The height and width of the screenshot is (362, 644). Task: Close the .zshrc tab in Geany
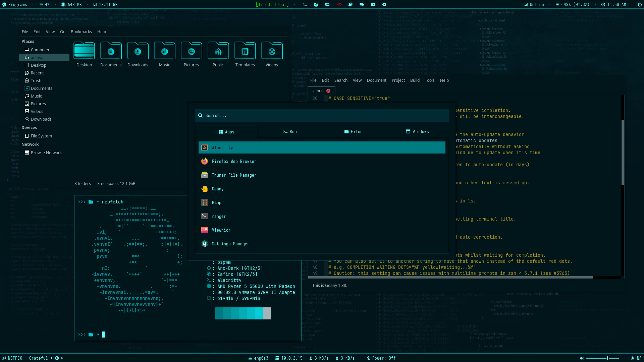point(328,91)
